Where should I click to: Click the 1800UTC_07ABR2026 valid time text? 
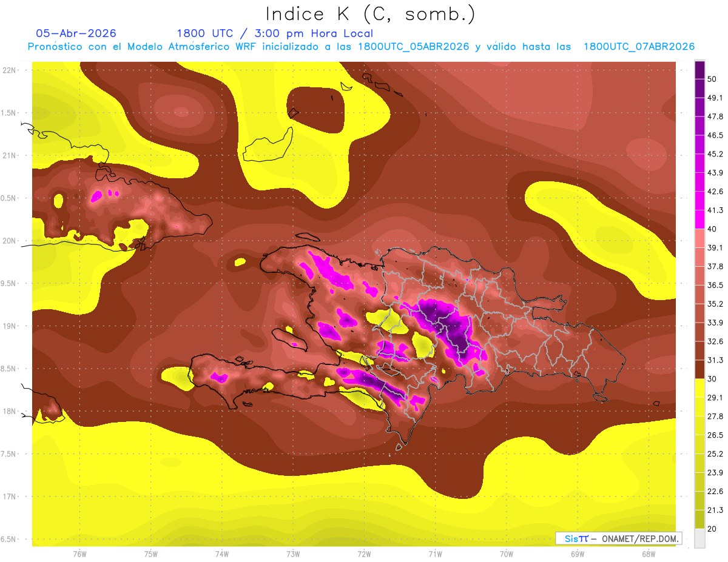coord(639,47)
